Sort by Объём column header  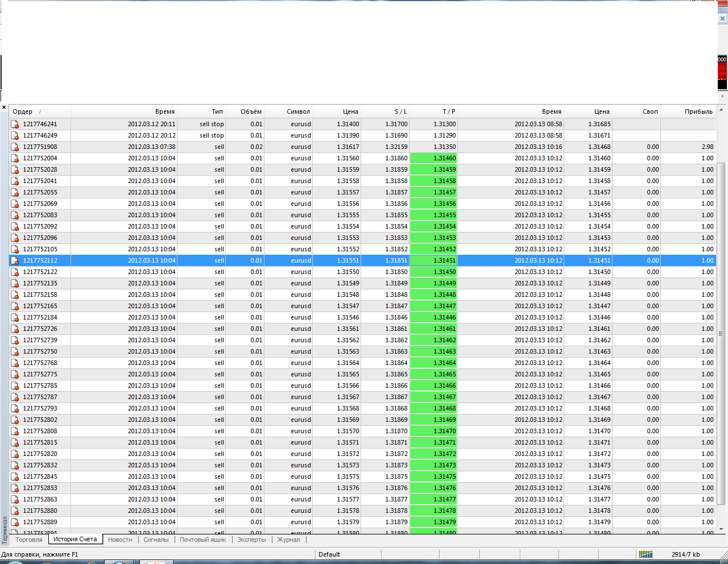point(245,111)
